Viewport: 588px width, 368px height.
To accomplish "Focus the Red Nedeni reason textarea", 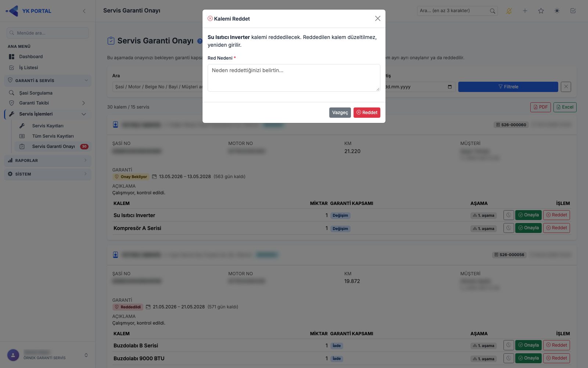I will tap(294, 78).
